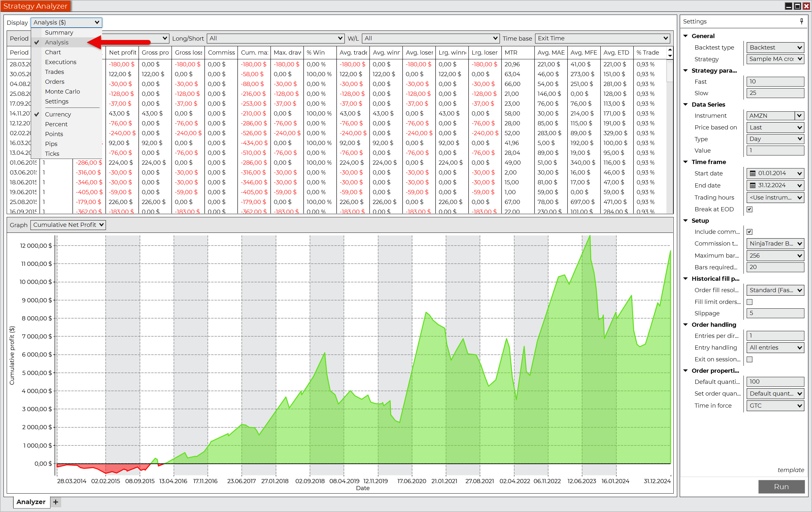Collapse the Data Series section triangle
Screen dimensions: 812x512
click(685, 104)
